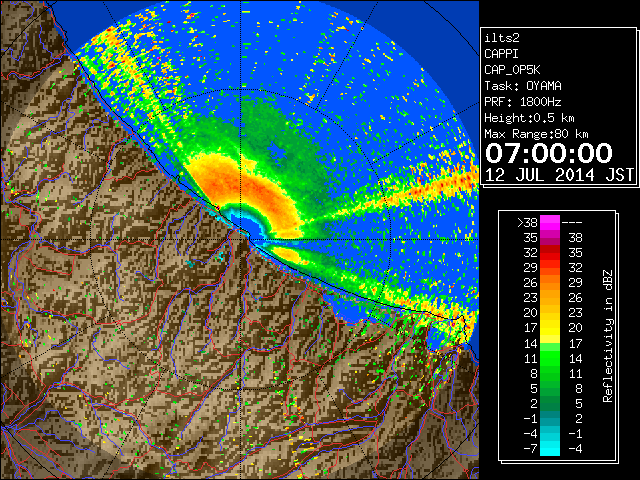Click the '---' legend top right entry
Viewport: 640px width, 480px height.
pos(572,223)
